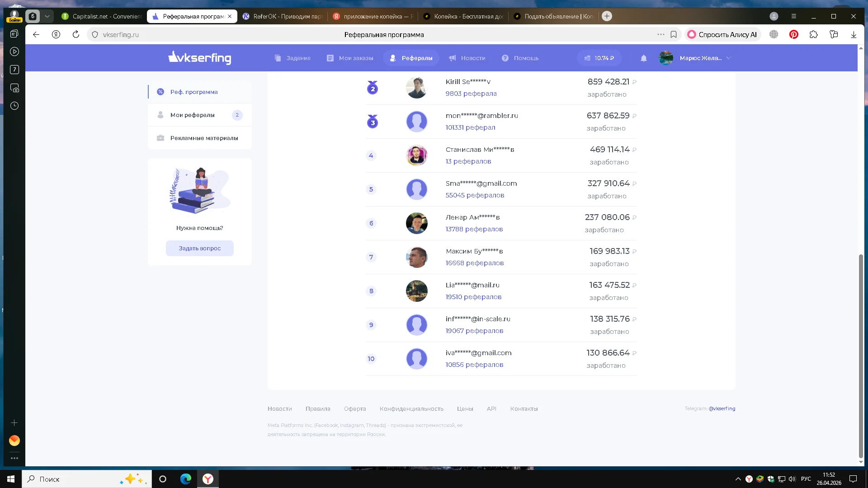Viewport: 868px width, 488px height.
Task: Open the notifications bell icon
Action: point(644,58)
